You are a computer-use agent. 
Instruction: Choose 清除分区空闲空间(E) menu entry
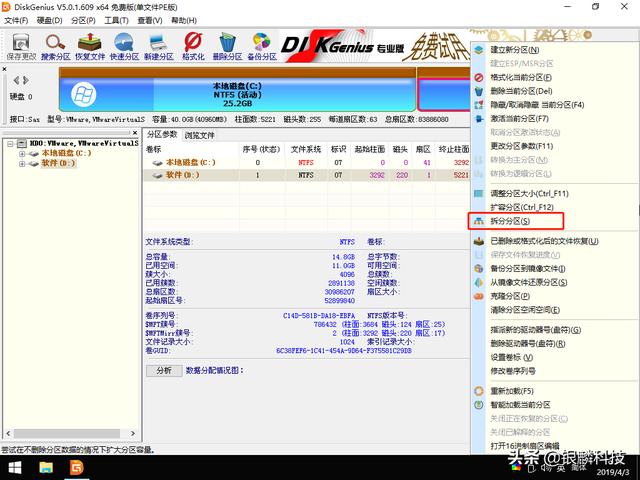(554, 310)
